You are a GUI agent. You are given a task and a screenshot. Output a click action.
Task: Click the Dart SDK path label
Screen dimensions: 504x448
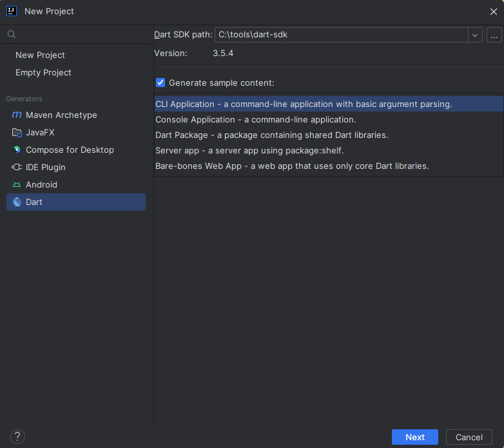click(x=183, y=34)
